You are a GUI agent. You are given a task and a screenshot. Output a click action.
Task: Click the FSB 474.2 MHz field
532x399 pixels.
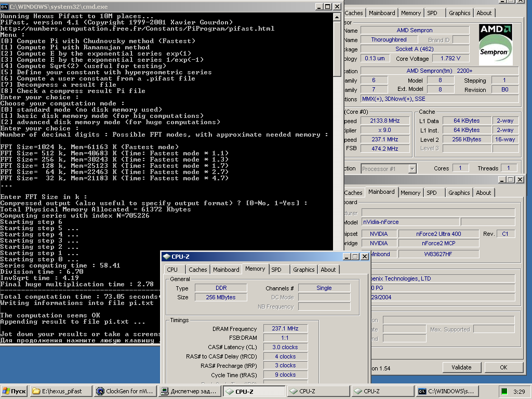tap(384, 149)
